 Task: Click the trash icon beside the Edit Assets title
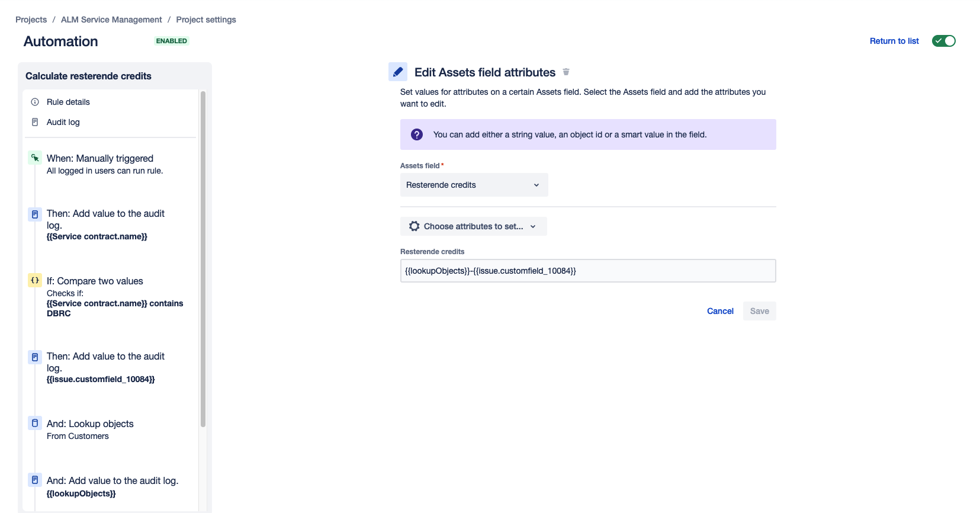pos(566,72)
